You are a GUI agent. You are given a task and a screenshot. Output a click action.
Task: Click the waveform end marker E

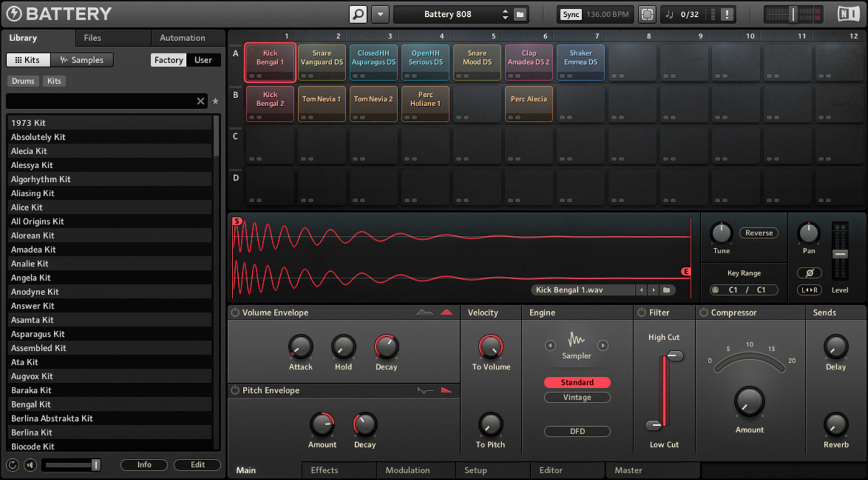point(686,271)
